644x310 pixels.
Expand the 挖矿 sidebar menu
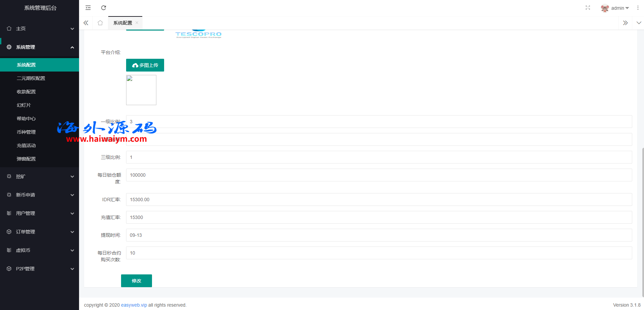click(39, 176)
